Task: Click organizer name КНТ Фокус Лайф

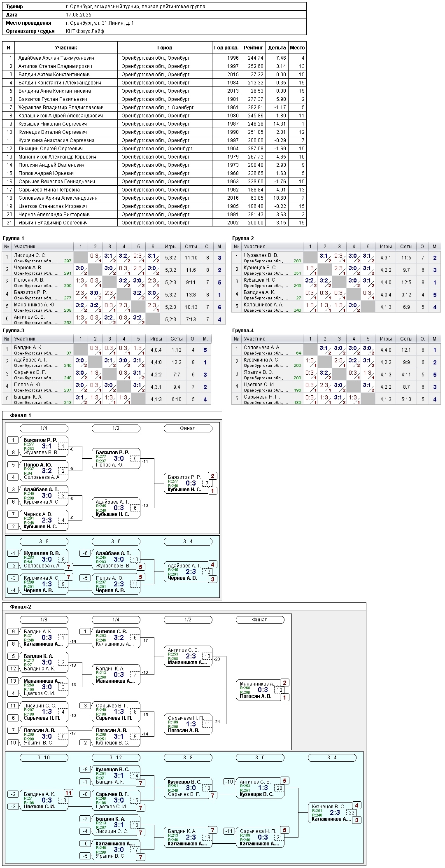Action: pos(85,31)
